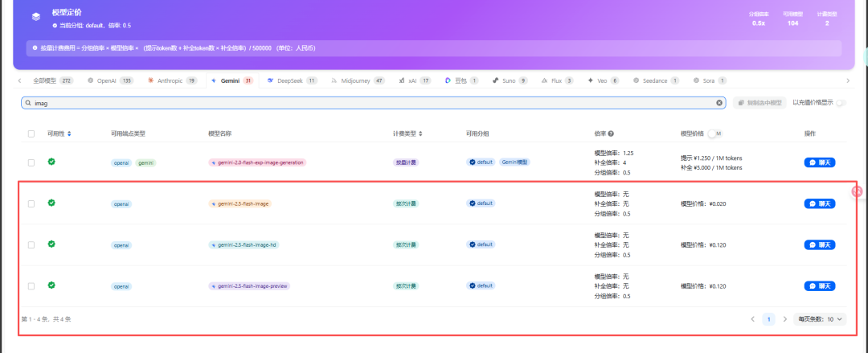Switch to xAI tab
868x353 pixels.
tap(416, 80)
